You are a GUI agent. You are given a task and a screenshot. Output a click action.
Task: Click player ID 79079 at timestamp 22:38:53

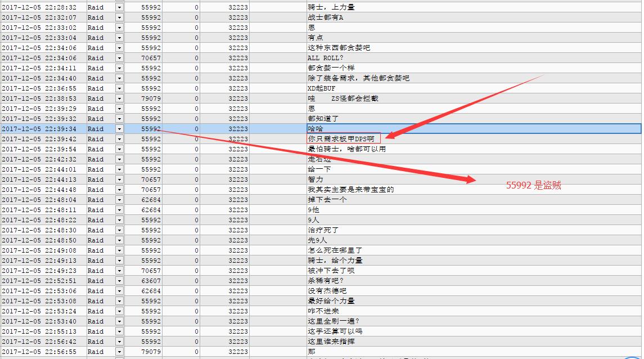pos(150,98)
